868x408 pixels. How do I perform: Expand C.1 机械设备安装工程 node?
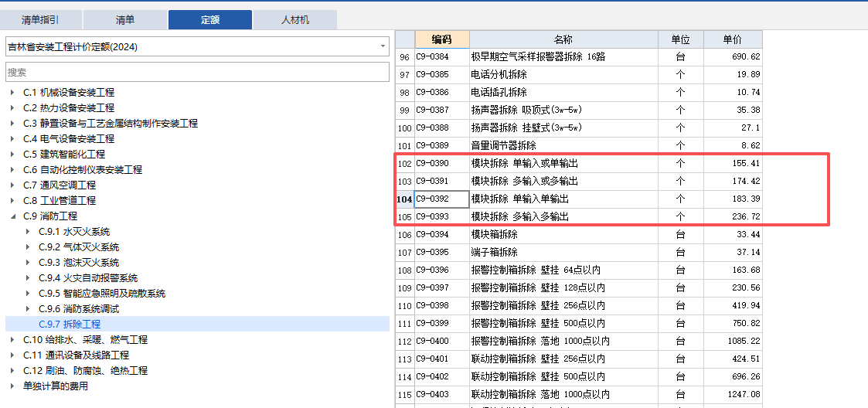12,93
